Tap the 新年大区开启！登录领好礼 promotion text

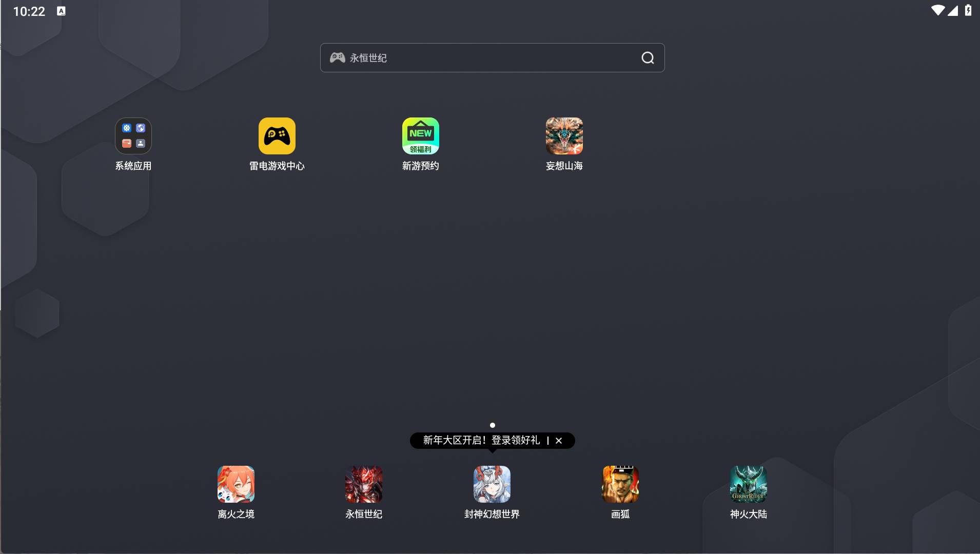[x=481, y=441]
